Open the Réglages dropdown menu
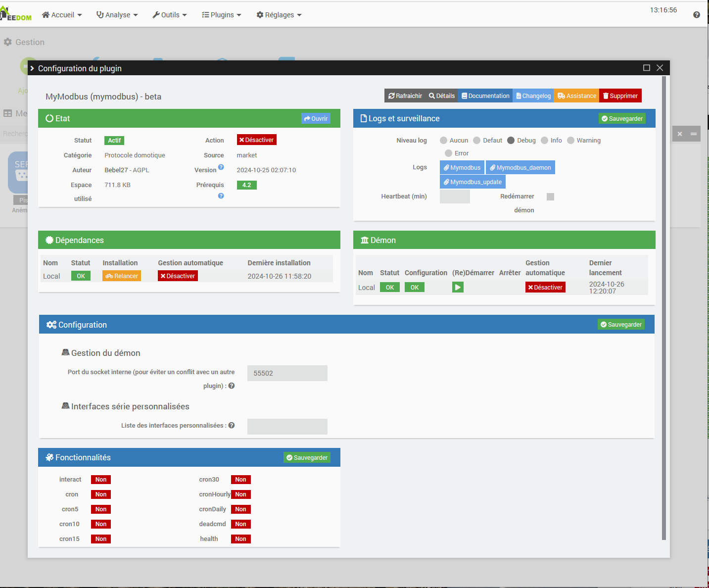 click(279, 15)
